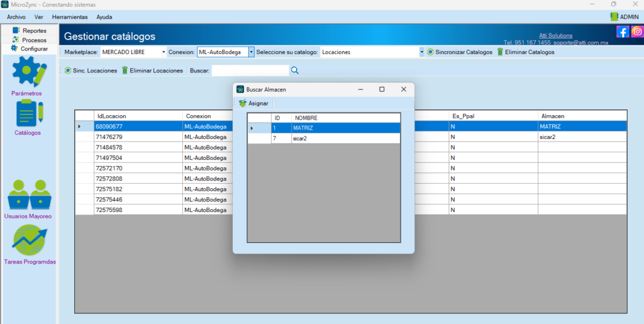Select the Configurar sidebar tab

30,48
